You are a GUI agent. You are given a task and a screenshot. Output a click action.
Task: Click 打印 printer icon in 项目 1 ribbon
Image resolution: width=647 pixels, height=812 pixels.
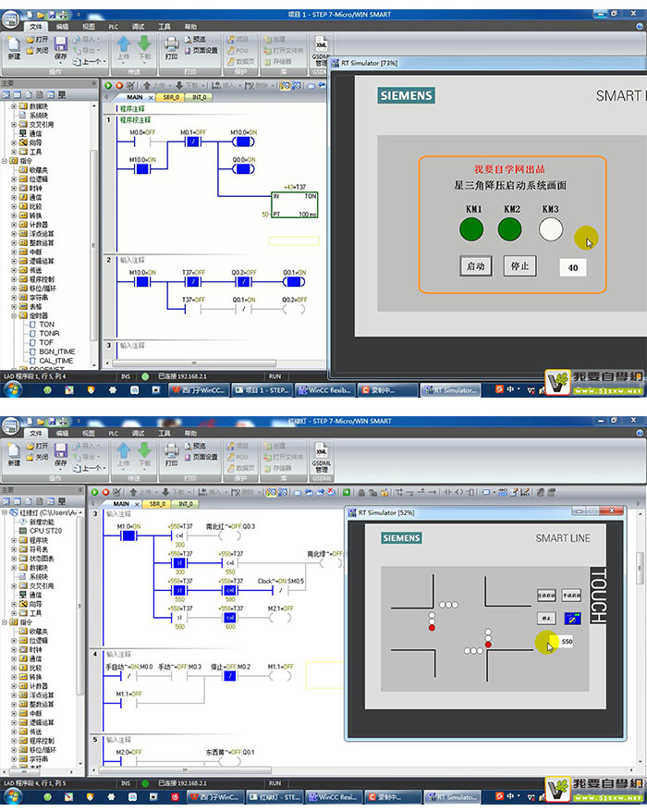171,45
